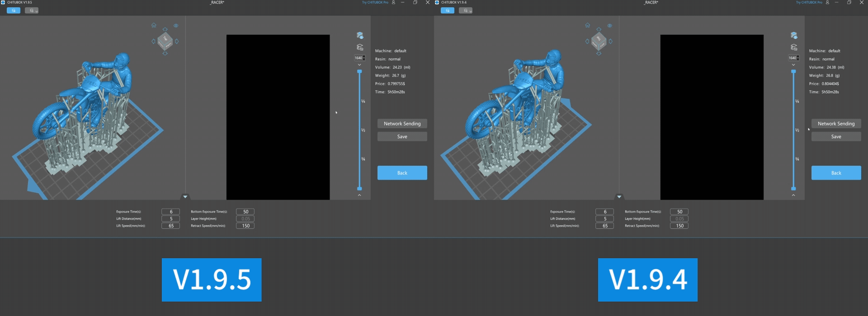Rotate view right with the cube's right arrow in V1.9.5

coord(177,42)
